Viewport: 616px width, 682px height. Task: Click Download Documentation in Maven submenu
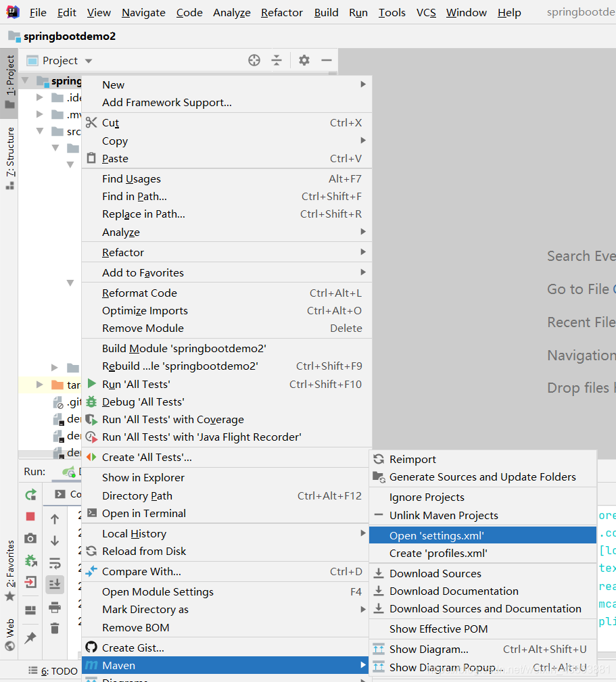coord(483,591)
